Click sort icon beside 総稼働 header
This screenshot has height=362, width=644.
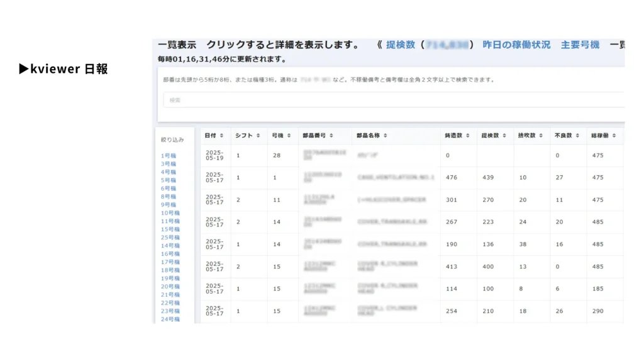point(614,136)
